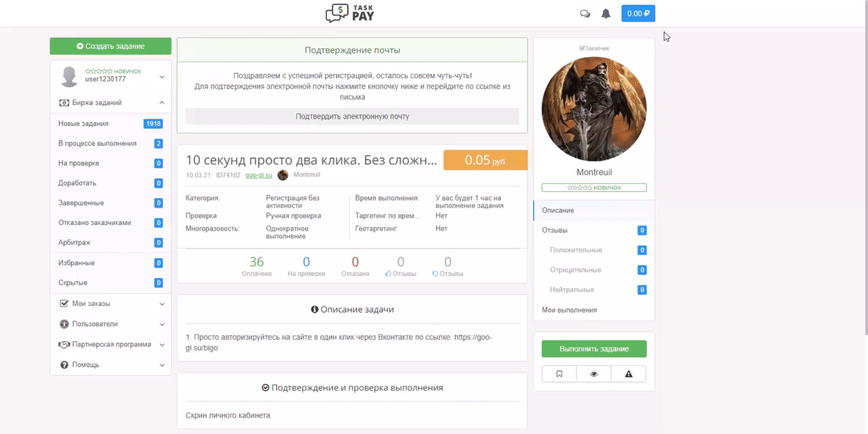Select the thumbs-up Отзывы counter
Image resolution: width=868 pixels, height=434 pixels.
click(401, 266)
